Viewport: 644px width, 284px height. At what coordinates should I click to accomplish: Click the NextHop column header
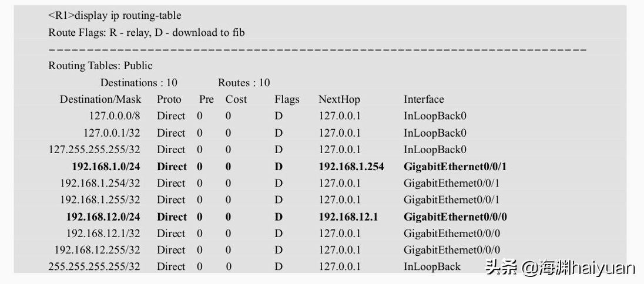[339, 99]
